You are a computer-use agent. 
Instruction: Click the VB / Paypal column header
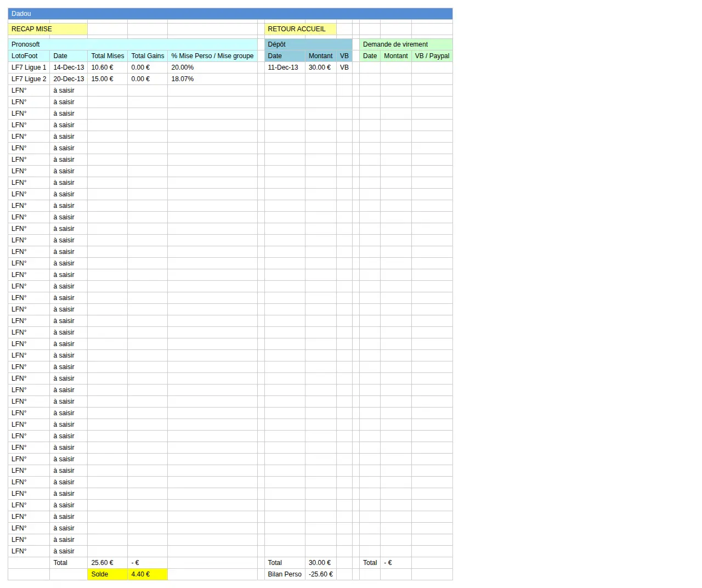click(432, 56)
